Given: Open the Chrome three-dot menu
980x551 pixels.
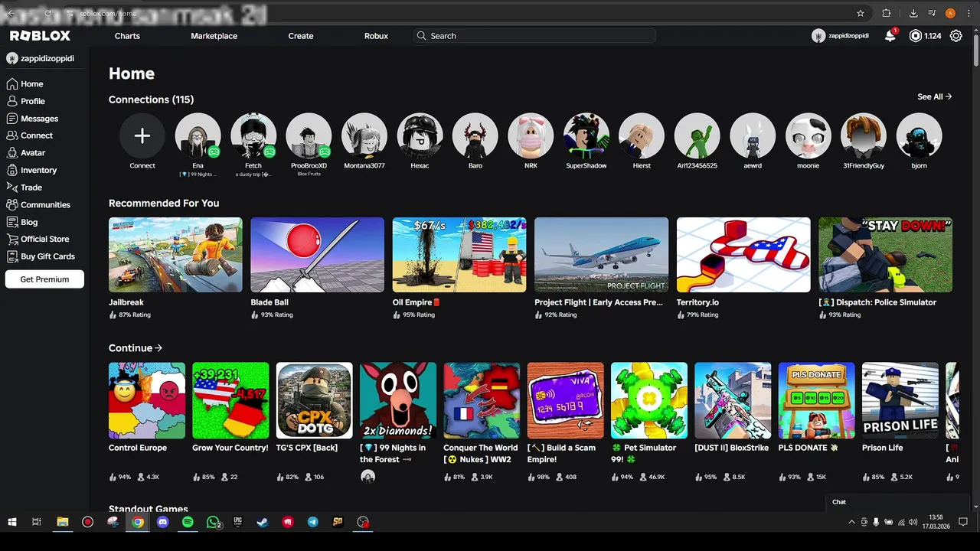Looking at the screenshot, I should tap(969, 13).
